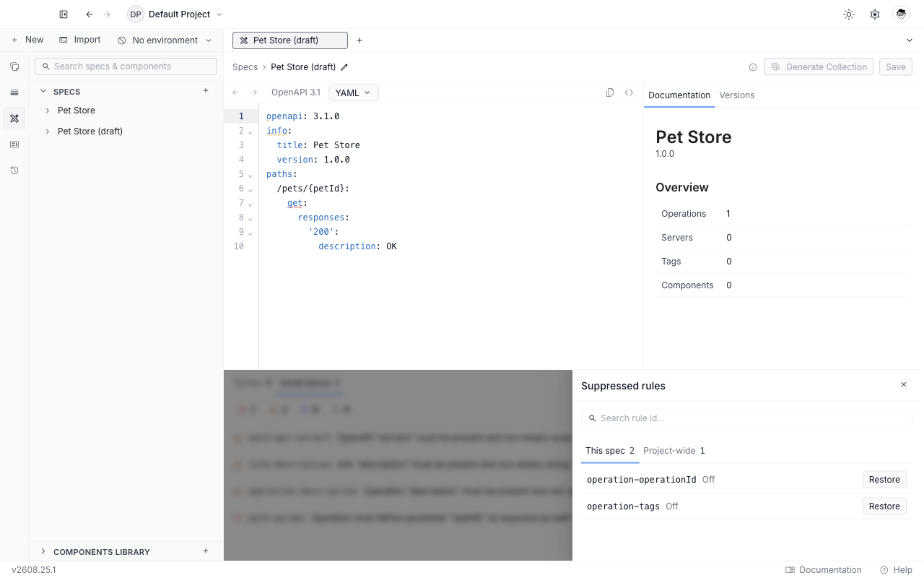Add to Components Library with plus

tap(206, 551)
